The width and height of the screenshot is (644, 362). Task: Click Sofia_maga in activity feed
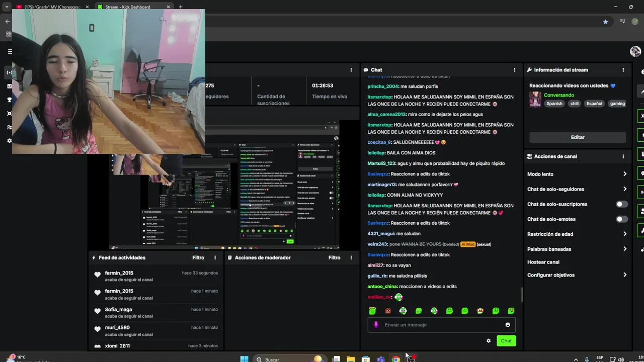pyautogui.click(x=118, y=310)
